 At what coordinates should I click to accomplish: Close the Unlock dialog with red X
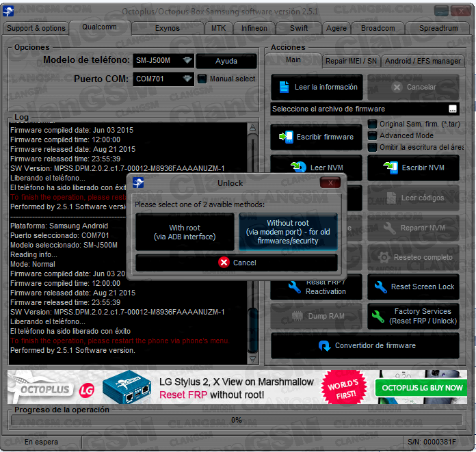tap(330, 183)
